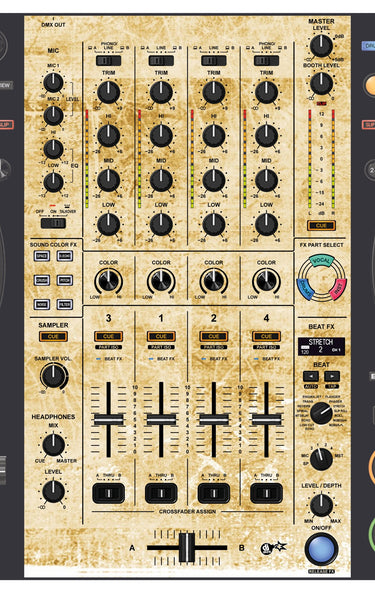375x596 pixels.
Task: Click the MASTER LEVEL knob
Action: (x=321, y=46)
